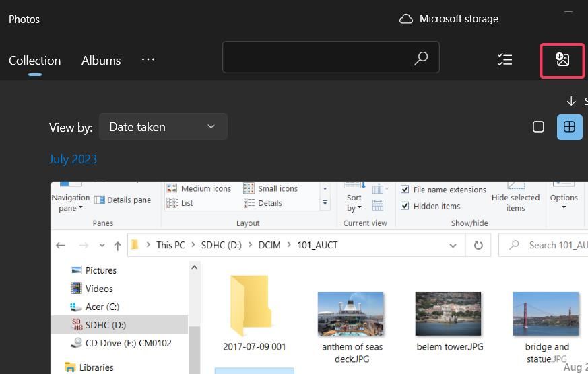Click the sort direction arrow icon
This screenshot has height=374, width=588.
(x=571, y=101)
